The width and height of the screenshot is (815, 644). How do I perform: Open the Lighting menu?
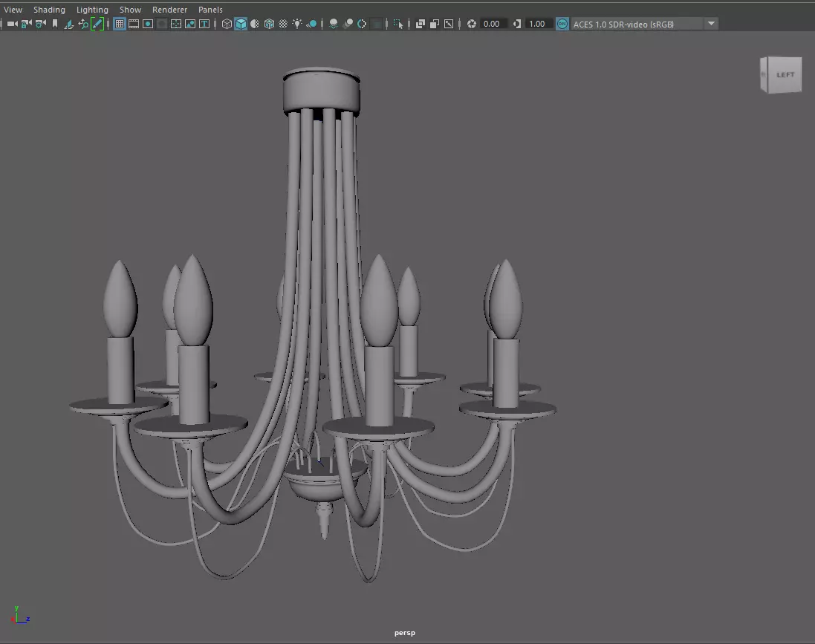point(92,10)
